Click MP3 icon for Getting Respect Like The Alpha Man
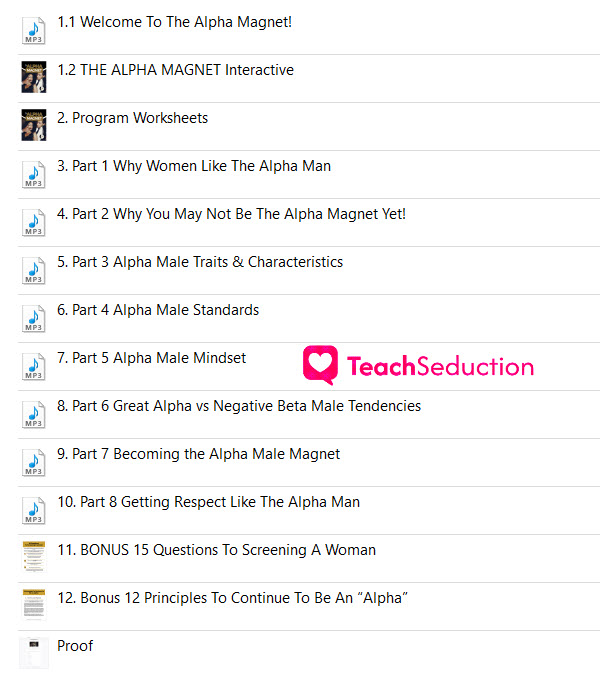The height and width of the screenshot is (685, 600). pos(34,511)
